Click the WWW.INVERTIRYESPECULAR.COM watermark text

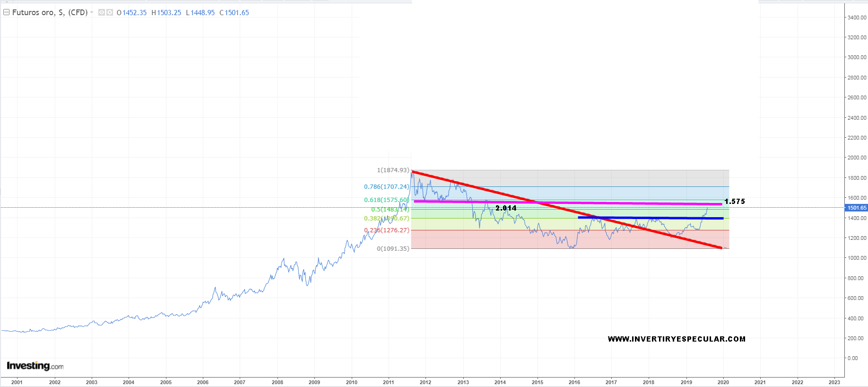677,339
